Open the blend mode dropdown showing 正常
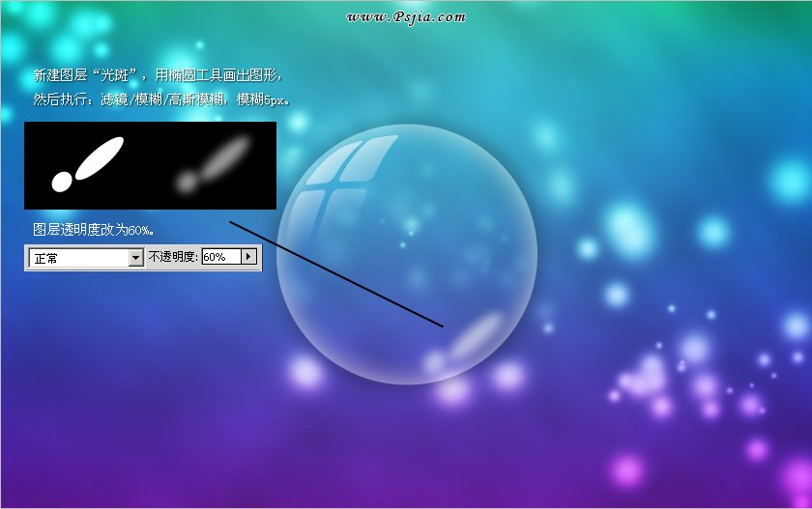Screen dimensions: 812x509 click(86, 257)
